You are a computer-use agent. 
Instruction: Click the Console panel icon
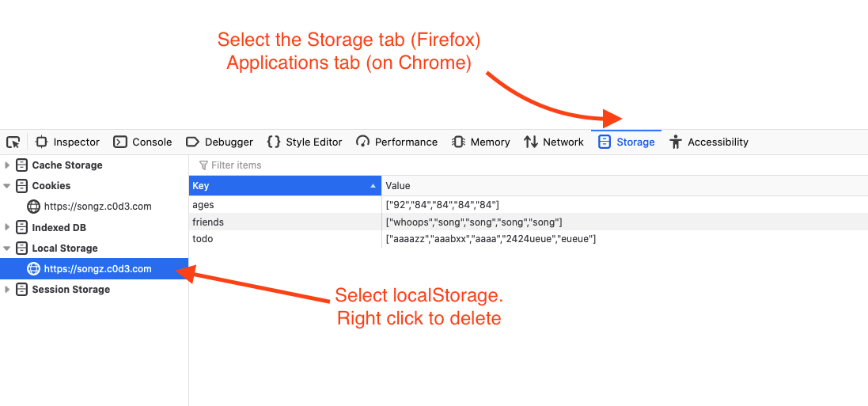click(x=120, y=142)
